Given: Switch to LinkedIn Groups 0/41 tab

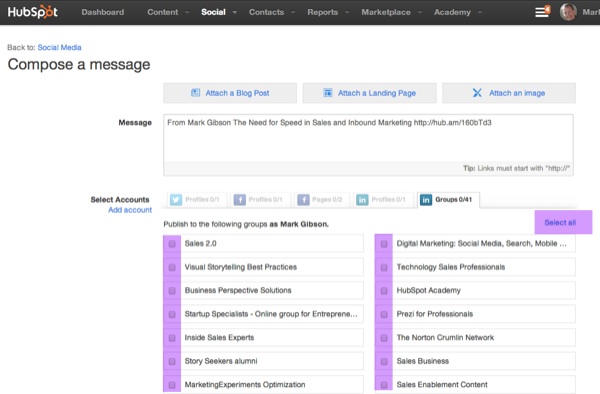Looking at the screenshot, I should coord(448,200).
